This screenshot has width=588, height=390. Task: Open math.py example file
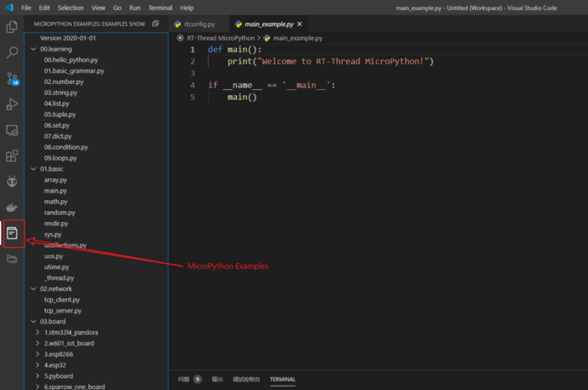coord(55,202)
